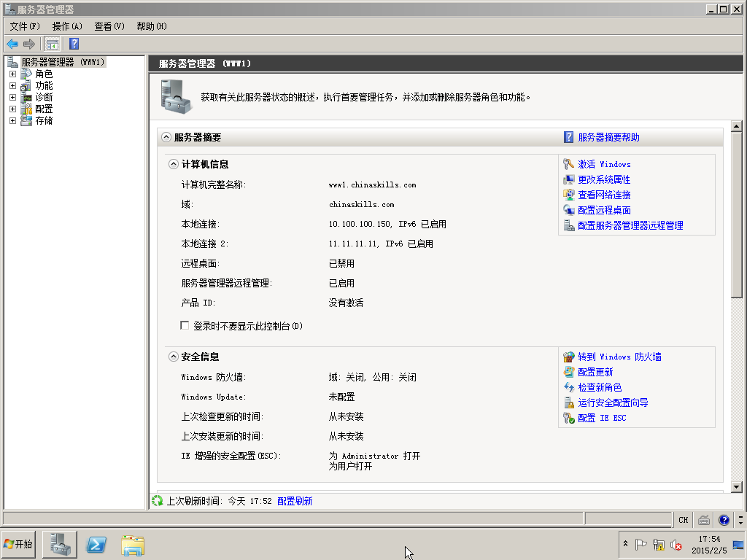Viewport: 747px width, 560px height.
Task: Click the 服务器摘要帮助 link
Action: [608, 137]
